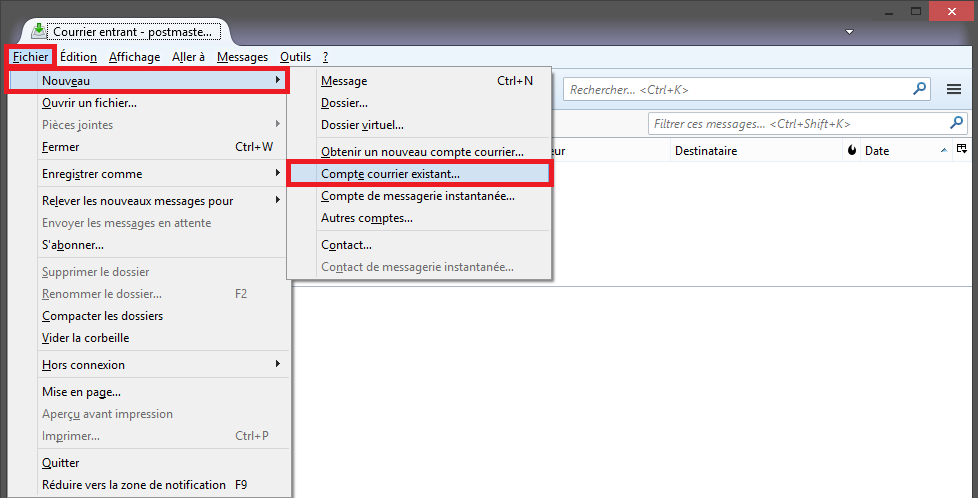Click Quitter to exit the application
Image resolution: width=978 pixels, height=498 pixels.
click(148, 463)
